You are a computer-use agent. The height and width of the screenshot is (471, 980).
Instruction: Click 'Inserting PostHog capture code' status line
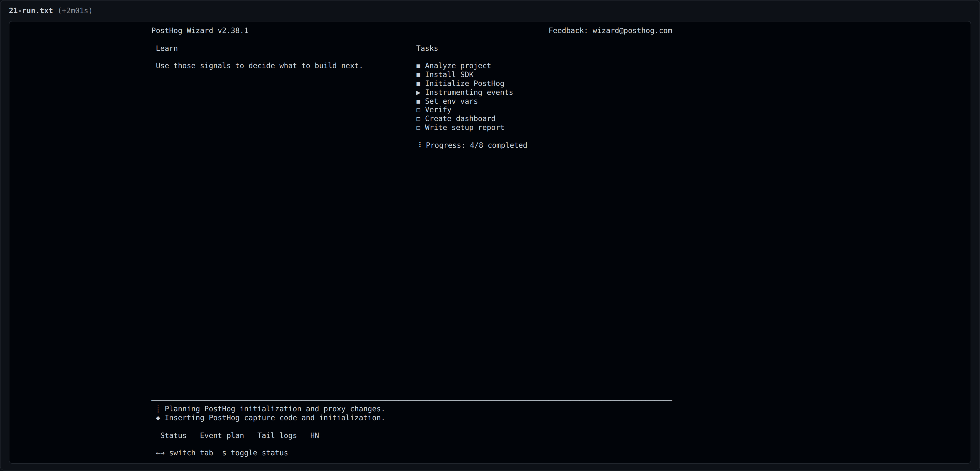[x=275, y=418]
